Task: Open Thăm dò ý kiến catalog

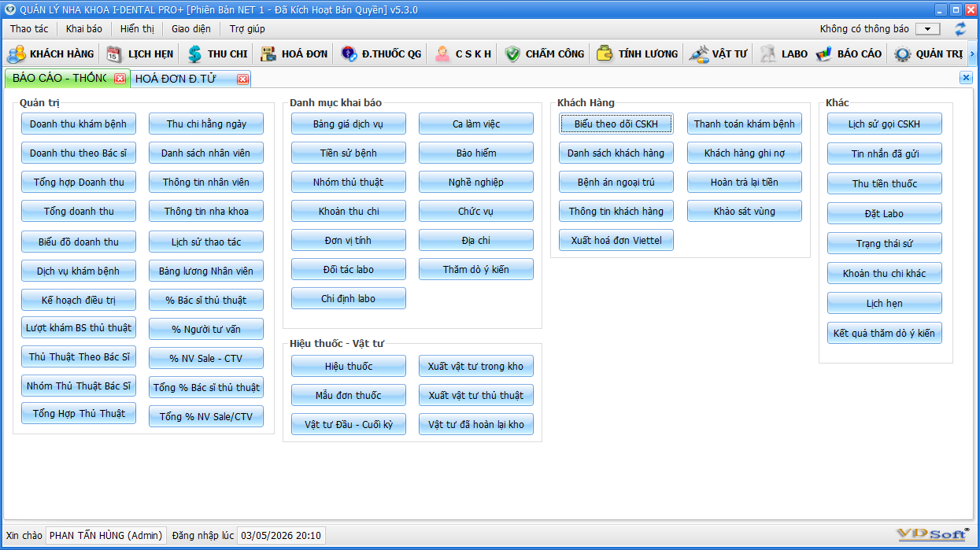Action: 476,269
